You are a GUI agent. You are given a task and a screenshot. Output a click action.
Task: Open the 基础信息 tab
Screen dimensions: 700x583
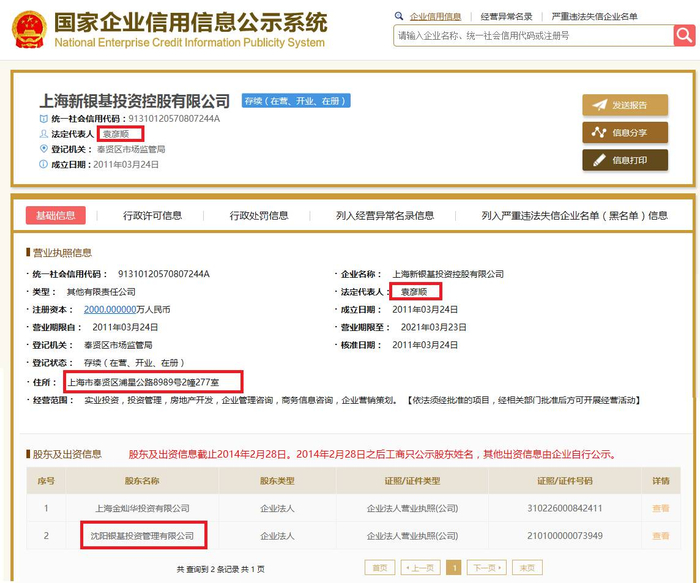pos(56,216)
